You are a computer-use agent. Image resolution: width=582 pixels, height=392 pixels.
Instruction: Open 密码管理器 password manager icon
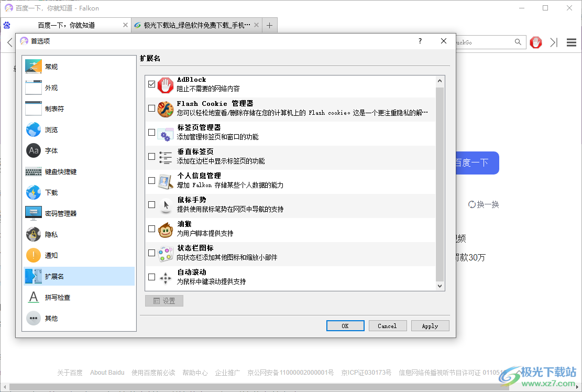(34, 213)
